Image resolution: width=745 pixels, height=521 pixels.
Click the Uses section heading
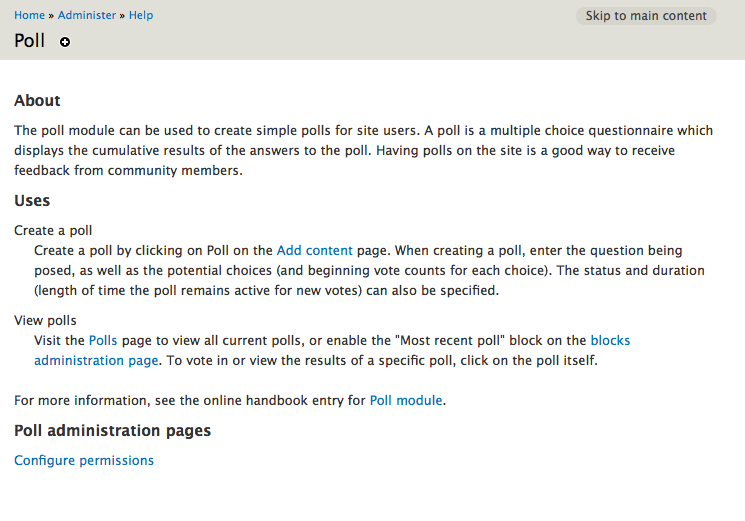pyautogui.click(x=32, y=200)
